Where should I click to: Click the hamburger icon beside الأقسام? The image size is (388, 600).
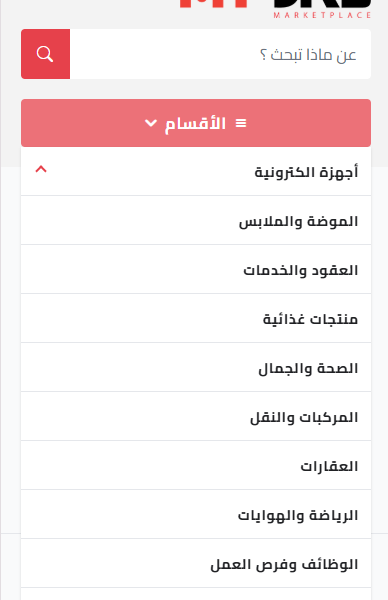tap(241, 123)
